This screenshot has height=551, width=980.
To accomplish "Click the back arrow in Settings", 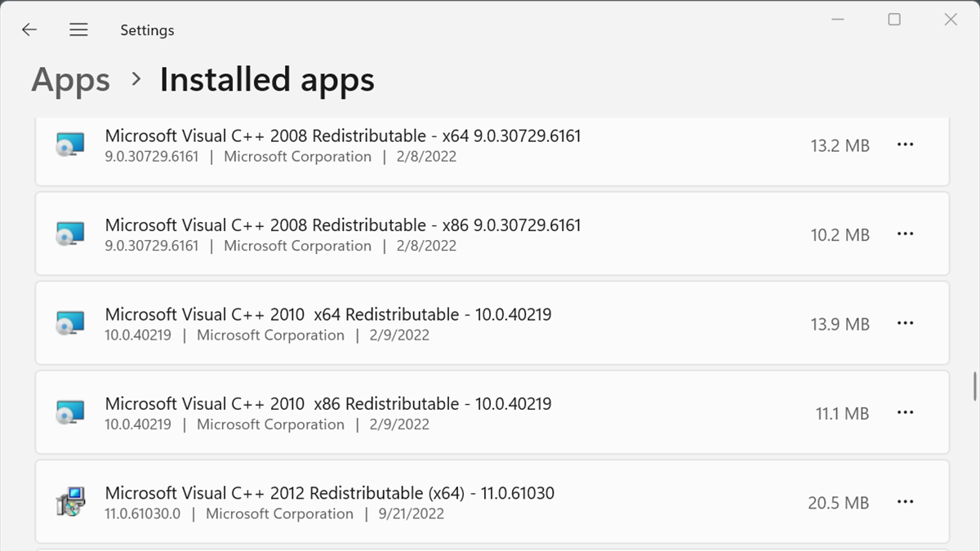I will pyautogui.click(x=29, y=30).
